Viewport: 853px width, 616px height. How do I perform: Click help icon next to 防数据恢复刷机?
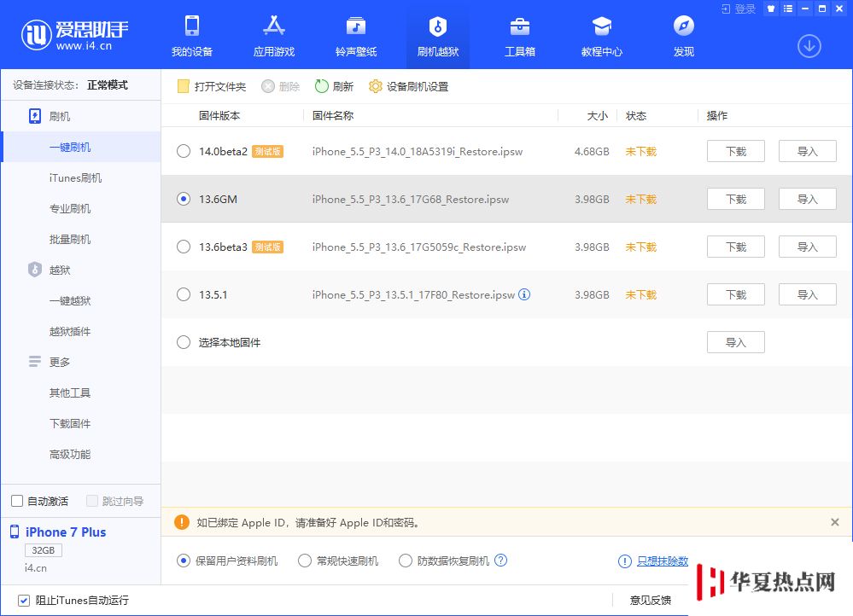coord(501,560)
